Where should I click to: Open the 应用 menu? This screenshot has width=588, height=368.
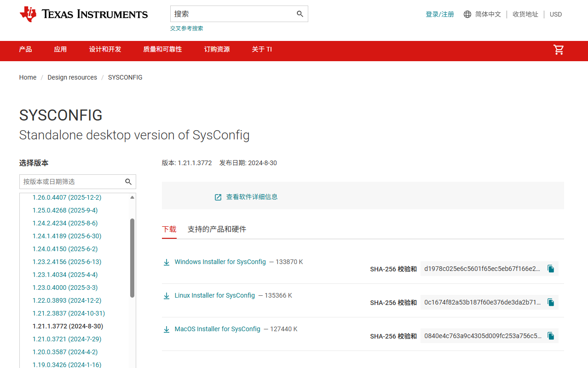click(60, 49)
